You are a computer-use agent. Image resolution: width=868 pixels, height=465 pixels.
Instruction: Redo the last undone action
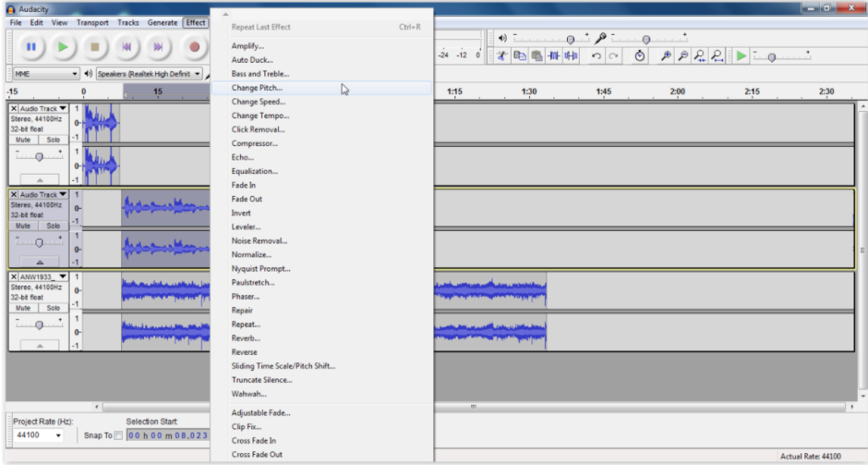pos(614,55)
